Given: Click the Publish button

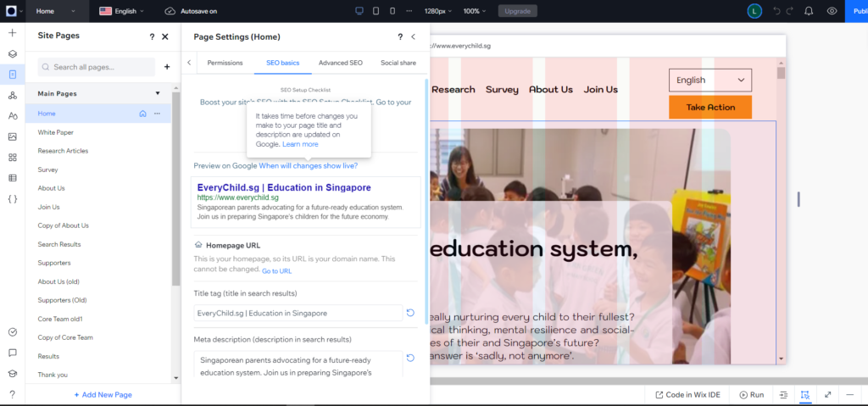Looking at the screenshot, I should [856, 11].
